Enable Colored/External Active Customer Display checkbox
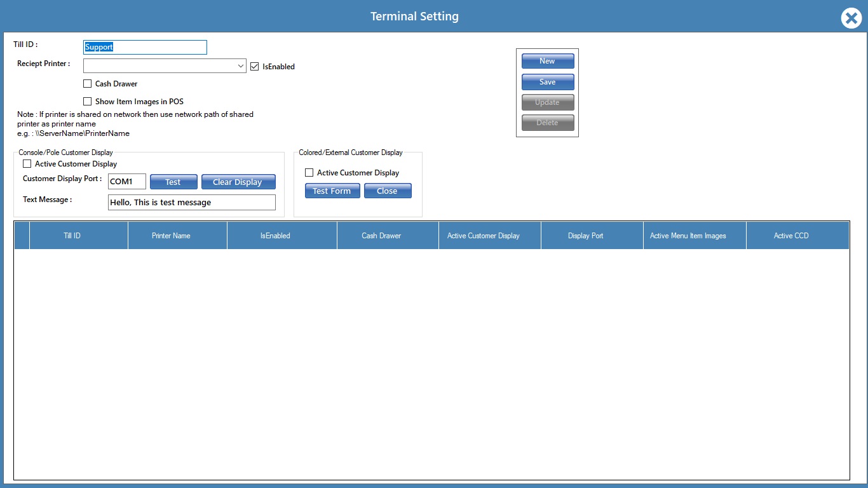The width and height of the screenshot is (868, 488). point(309,173)
